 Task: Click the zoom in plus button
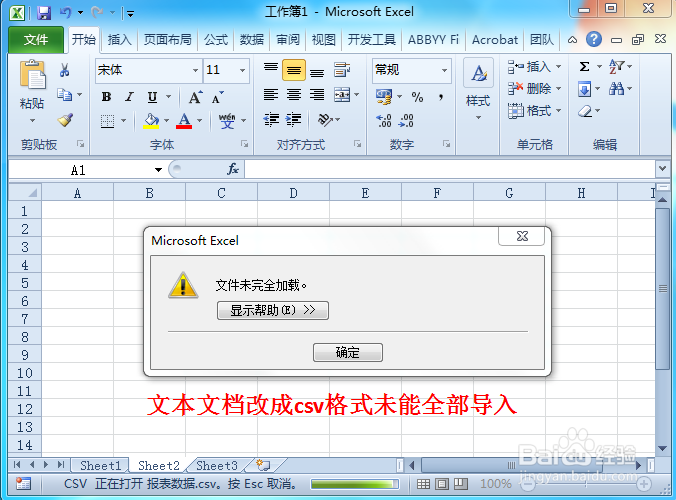pyautogui.click(x=644, y=484)
